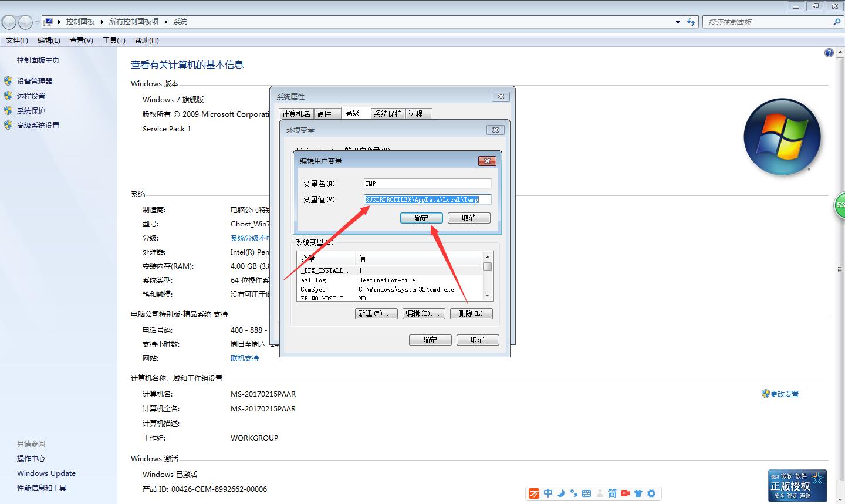
Task: Open the 帮助(H) menu
Action: click(147, 40)
